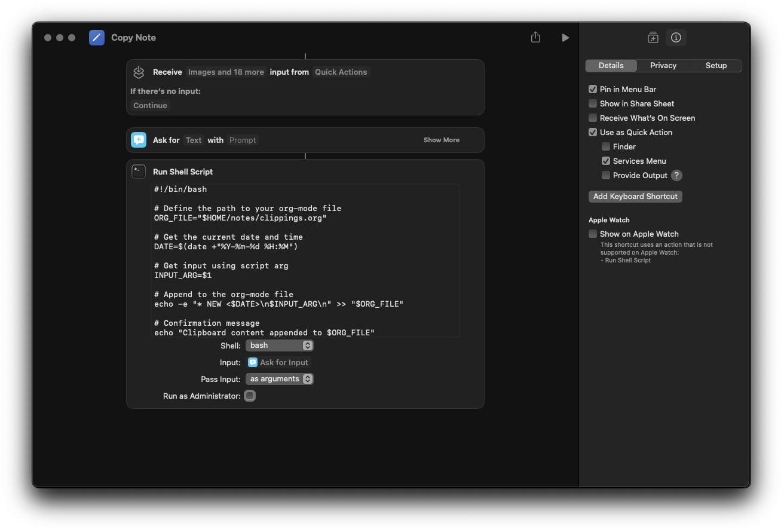The height and width of the screenshot is (532, 784).
Task: Click the Run Shell Script action title
Action: click(x=183, y=172)
